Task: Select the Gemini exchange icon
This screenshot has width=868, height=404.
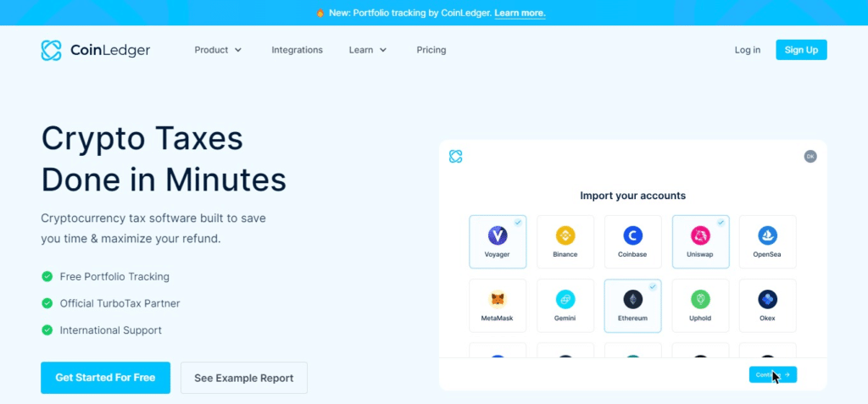Action: [565, 300]
